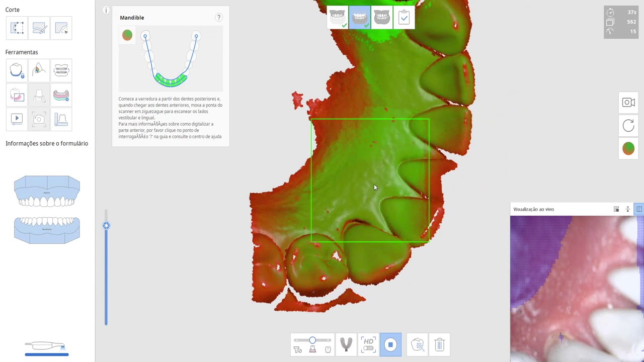
Task: Click the scan time stopwatch icon
Action: click(x=610, y=12)
